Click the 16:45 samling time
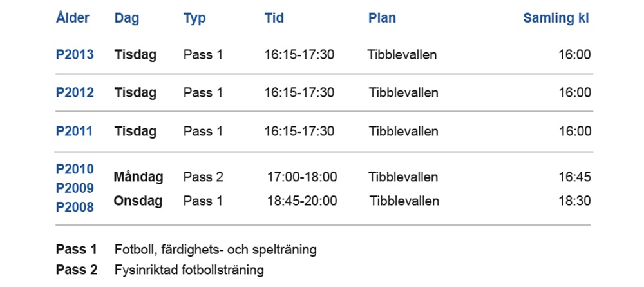Screen dimensions: 644x287 574,177
